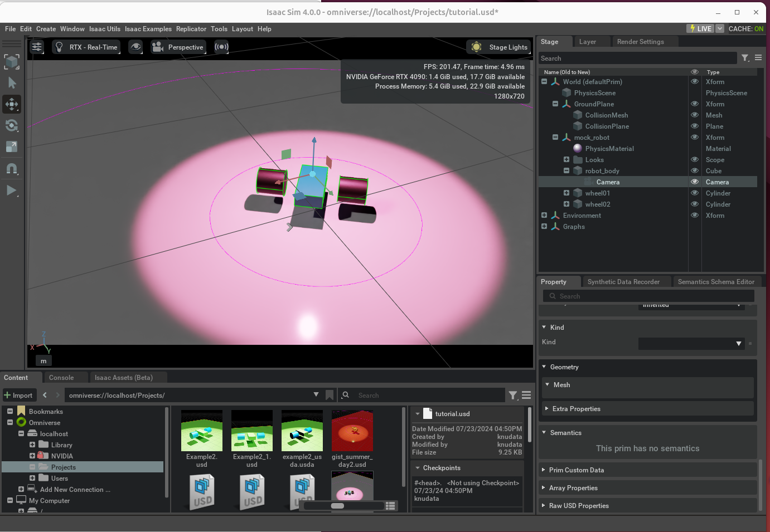This screenshot has height=532, width=770.
Task: Bookmark the current content path
Action: [x=330, y=395]
